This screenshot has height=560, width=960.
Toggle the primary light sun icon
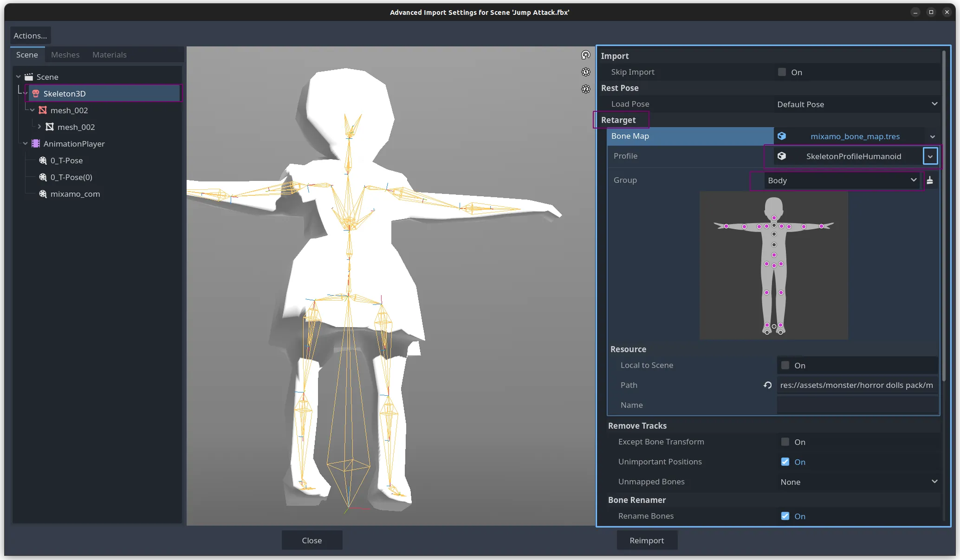pyautogui.click(x=586, y=72)
